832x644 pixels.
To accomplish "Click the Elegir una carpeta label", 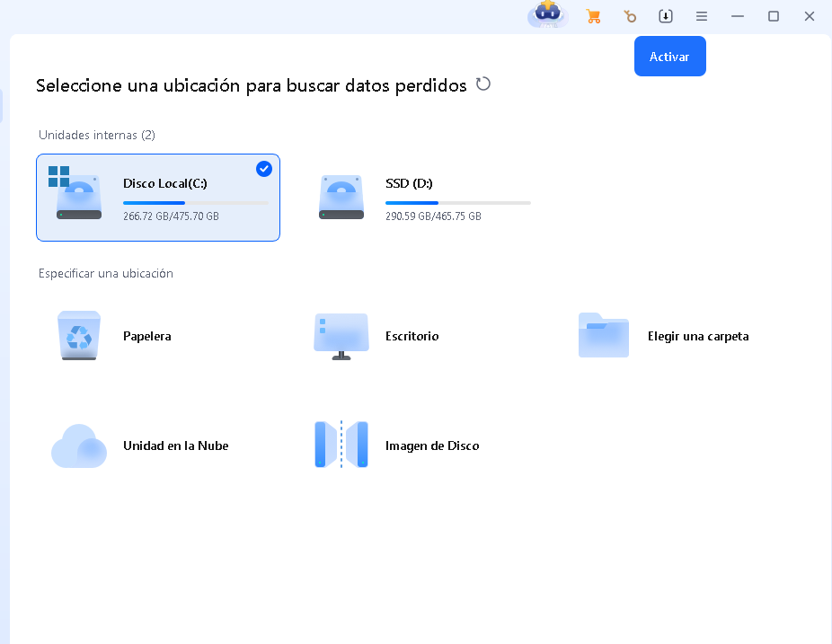I will 698,336.
